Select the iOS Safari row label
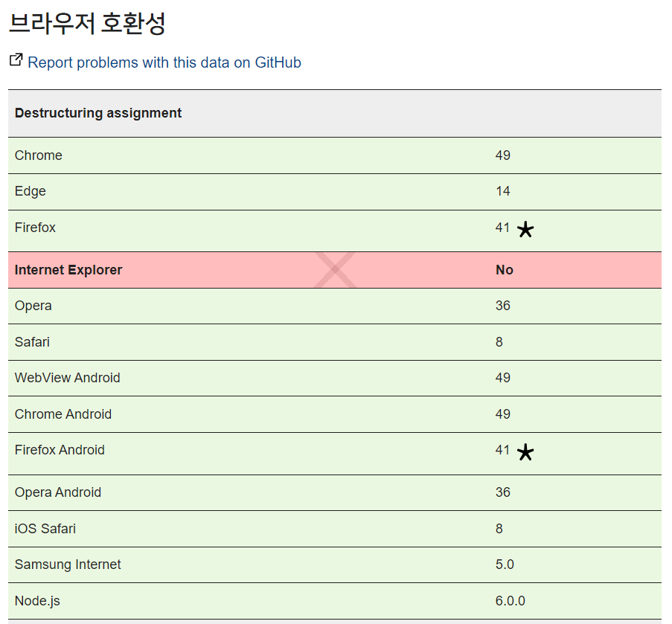The width and height of the screenshot is (672, 624). pos(45,529)
